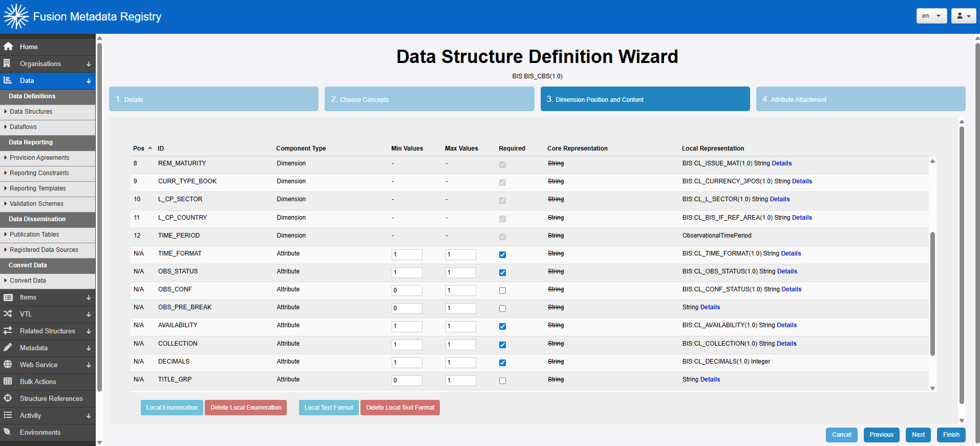Uncheck Required for DECIMALS attribute

coord(502,363)
